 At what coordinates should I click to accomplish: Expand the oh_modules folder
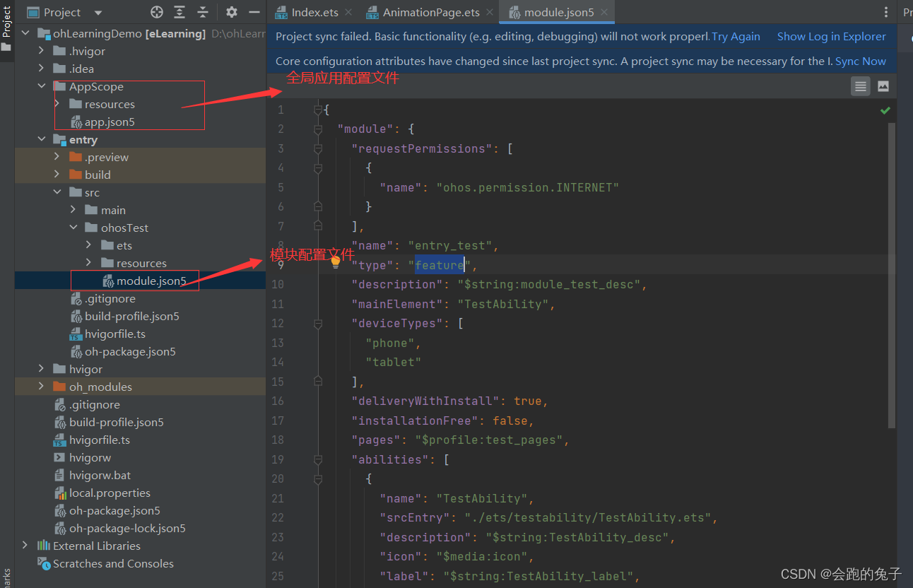click(40, 387)
